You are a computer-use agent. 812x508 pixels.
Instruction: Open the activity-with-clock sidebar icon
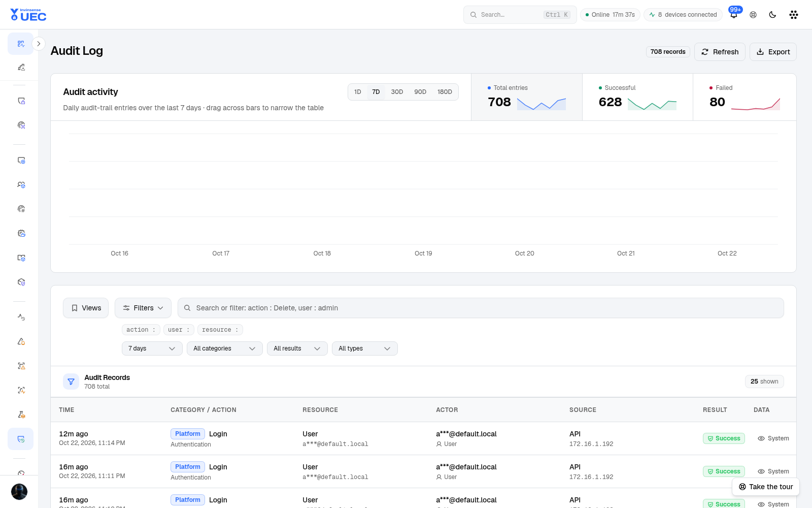(x=21, y=317)
